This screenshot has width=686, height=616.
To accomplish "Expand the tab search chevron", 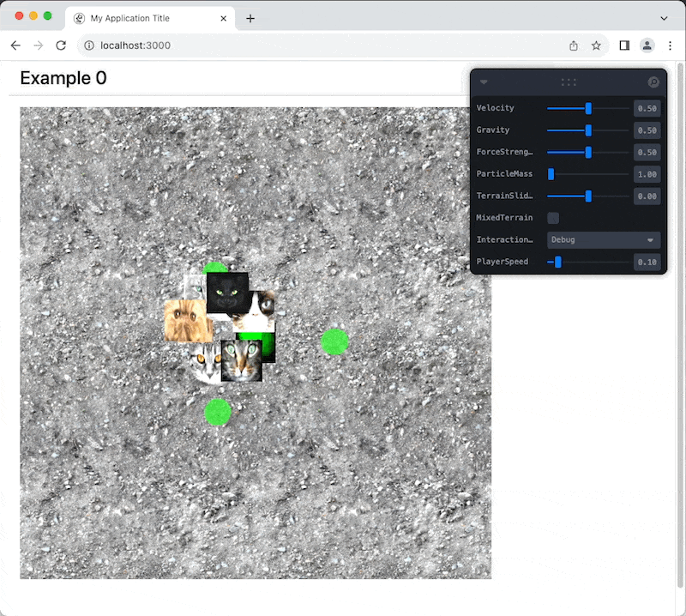I will point(664,18).
